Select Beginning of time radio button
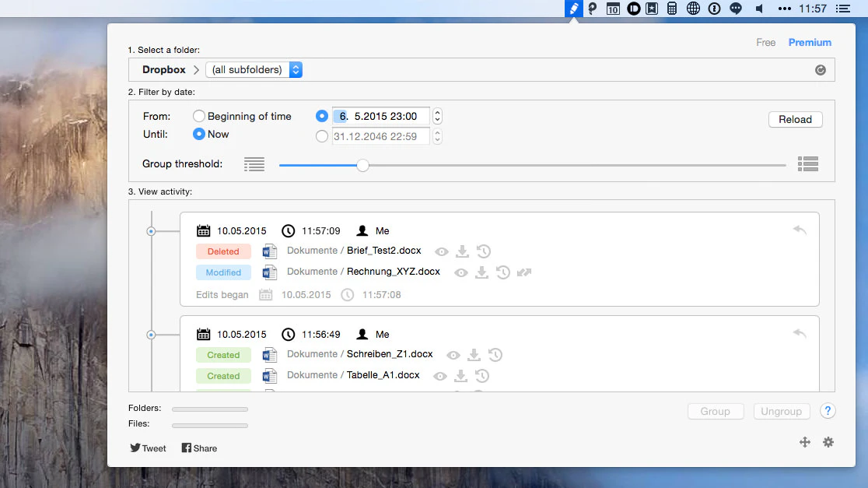This screenshot has height=488, width=868. coord(199,116)
